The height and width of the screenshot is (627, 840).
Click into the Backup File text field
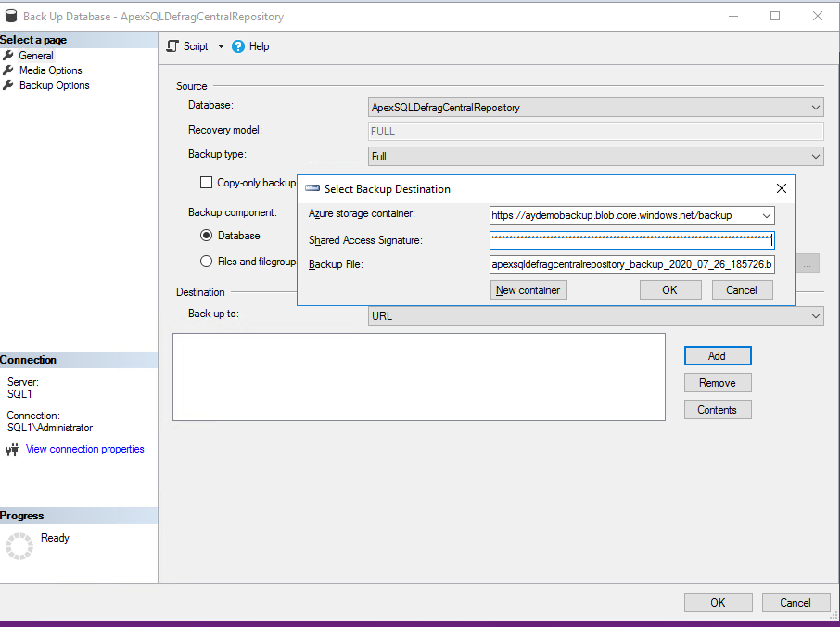(631, 264)
